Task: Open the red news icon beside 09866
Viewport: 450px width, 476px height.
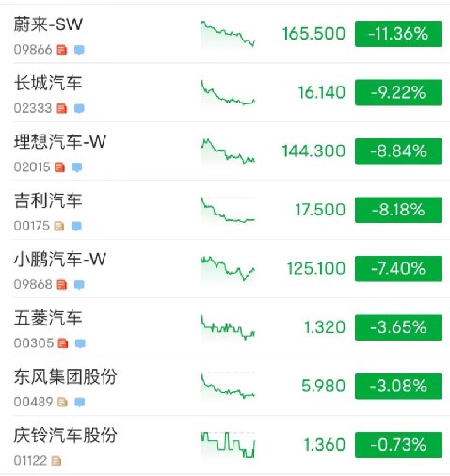Action: pos(62,50)
